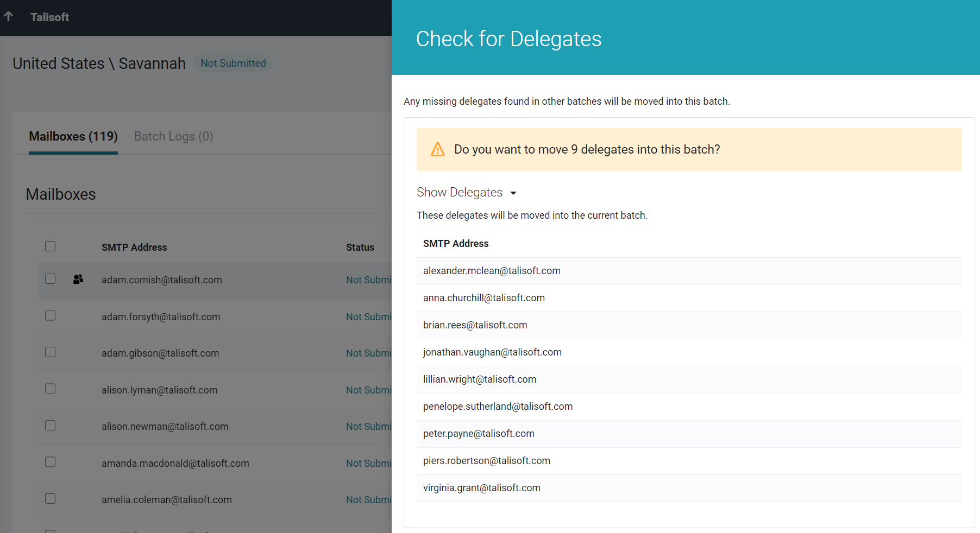The image size is (980, 533).
Task: Open the Batch Logs (0) tab
Action: [174, 136]
